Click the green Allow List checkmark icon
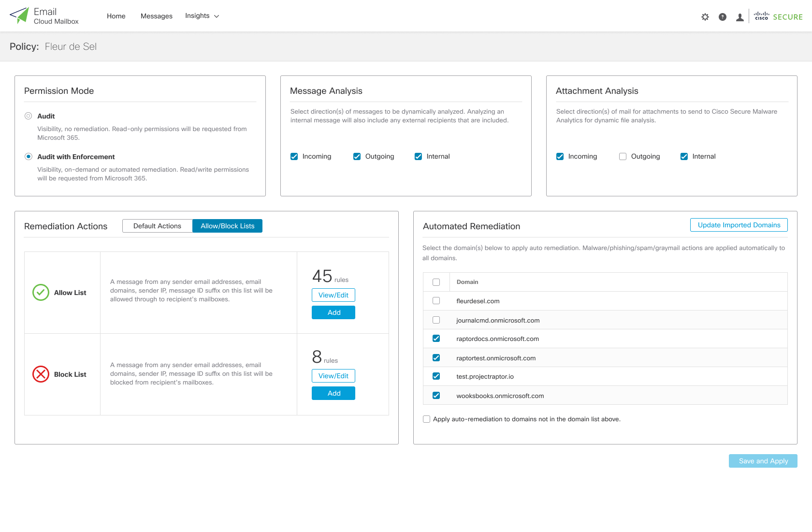This screenshot has height=532, width=812. point(41,292)
